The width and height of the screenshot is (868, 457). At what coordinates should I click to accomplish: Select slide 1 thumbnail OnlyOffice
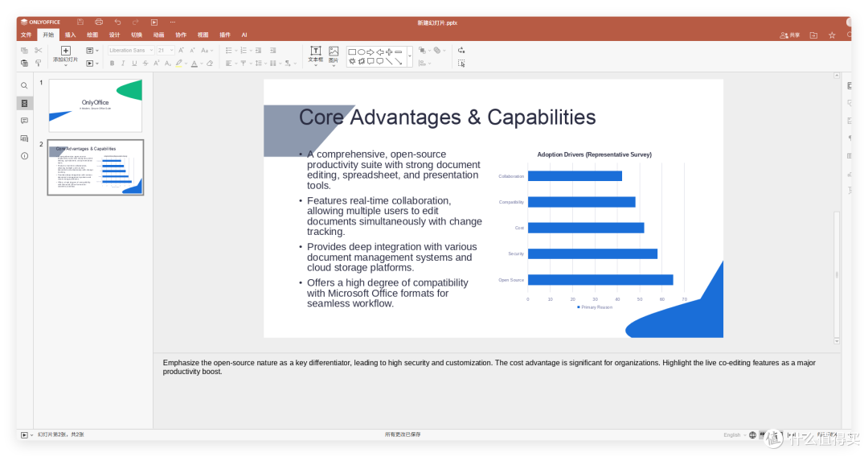click(95, 105)
